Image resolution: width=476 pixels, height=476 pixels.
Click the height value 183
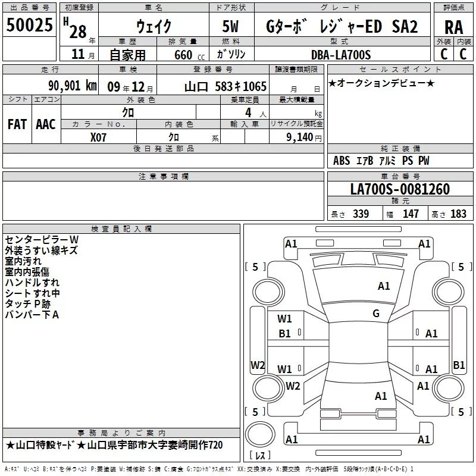458,214
